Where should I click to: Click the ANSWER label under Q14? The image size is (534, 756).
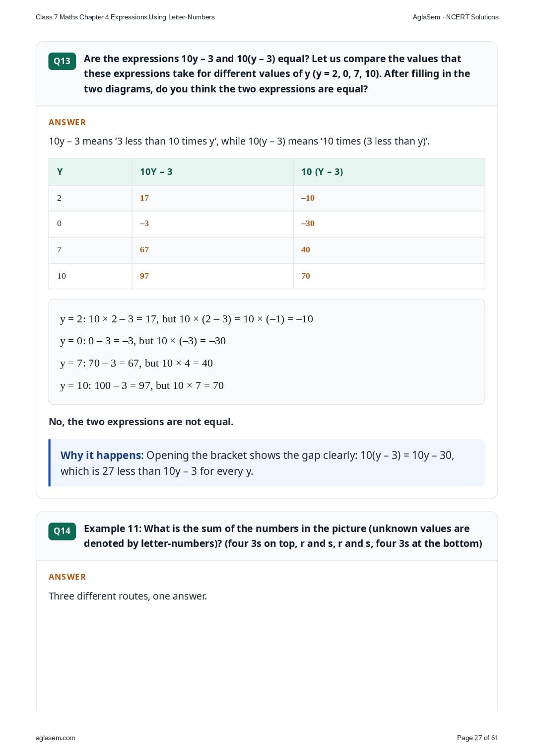[x=67, y=577]
